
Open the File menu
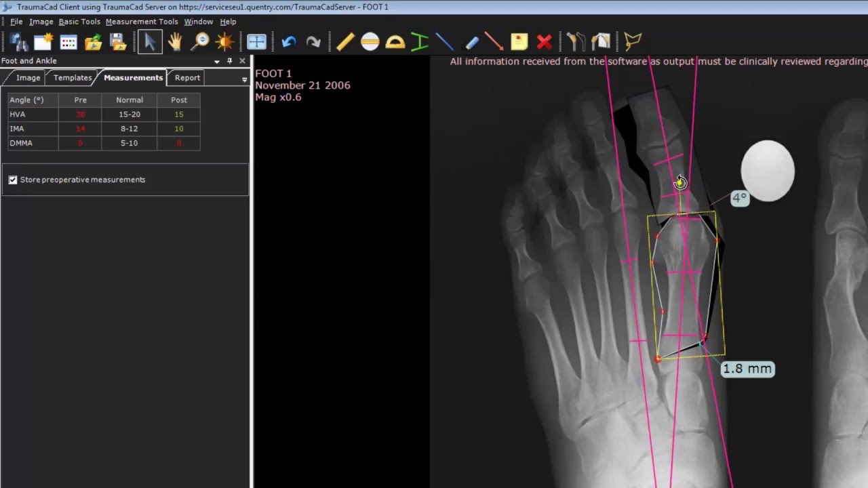pos(16,22)
